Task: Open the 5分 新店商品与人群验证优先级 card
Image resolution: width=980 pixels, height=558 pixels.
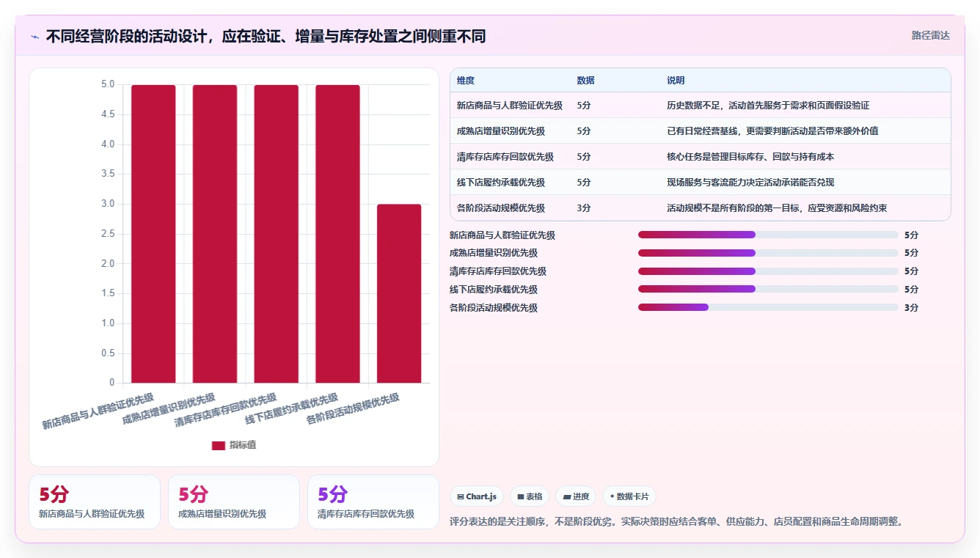Action: 95,502
